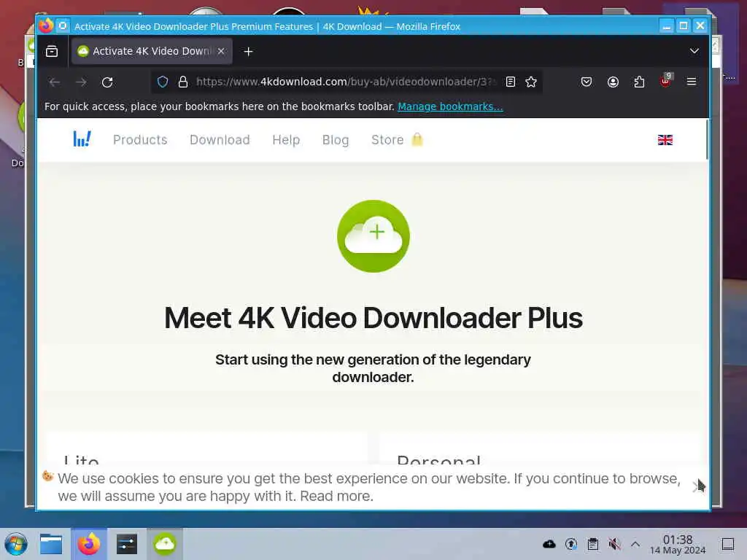
Task: Open the Store menu item
Action: (x=387, y=139)
